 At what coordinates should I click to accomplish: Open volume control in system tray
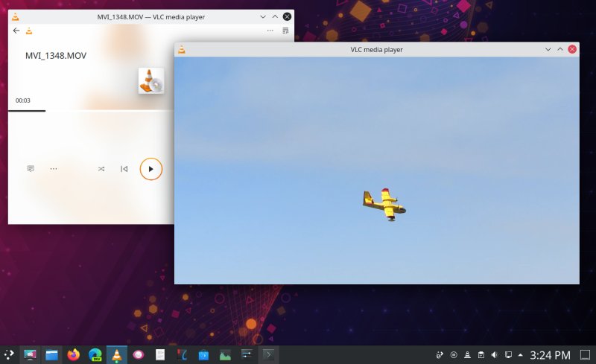pyautogui.click(x=495, y=355)
